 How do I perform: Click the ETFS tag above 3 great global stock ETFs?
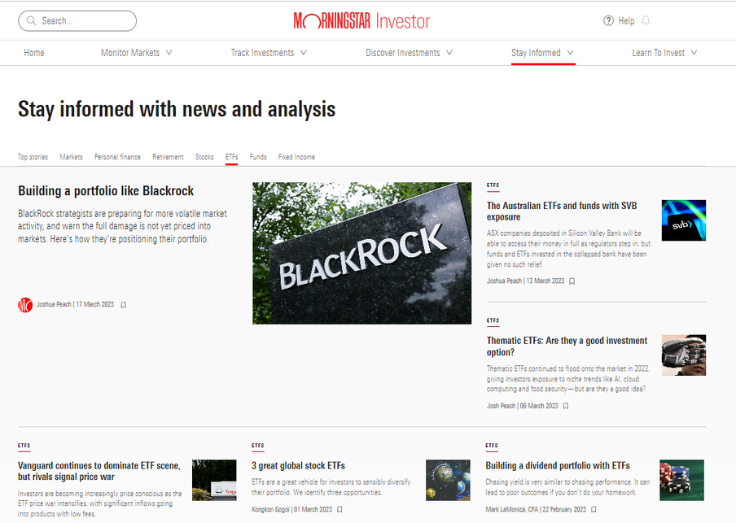coord(258,446)
